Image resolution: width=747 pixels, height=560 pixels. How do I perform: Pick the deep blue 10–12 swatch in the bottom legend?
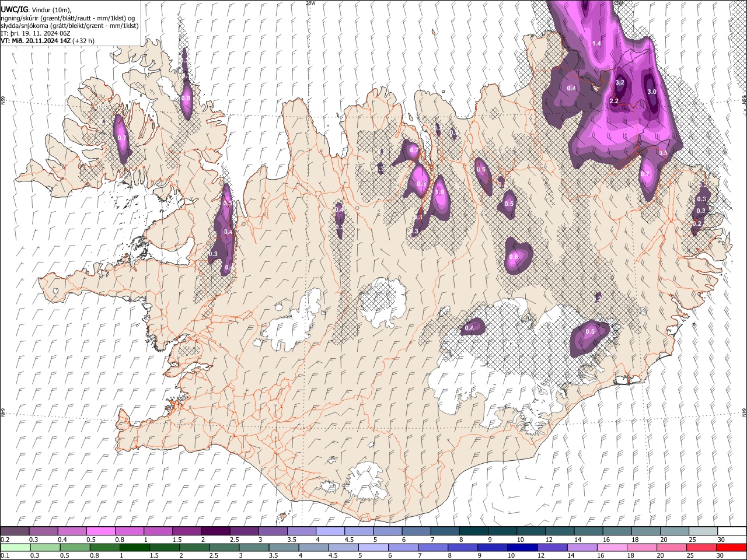point(521,548)
